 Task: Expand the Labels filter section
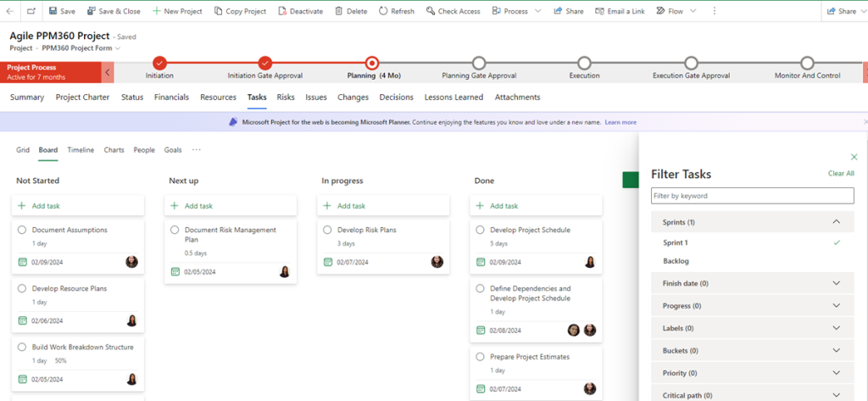coord(753,328)
